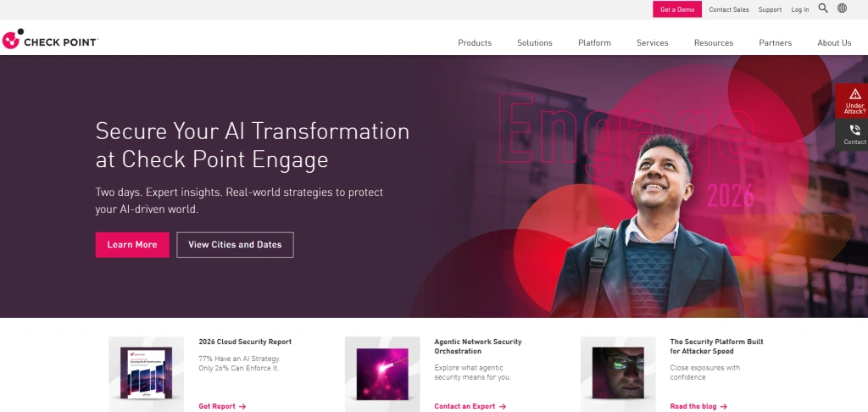This screenshot has width=868, height=412.
Task: Click the Check Point logo
Action: (x=50, y=40)
